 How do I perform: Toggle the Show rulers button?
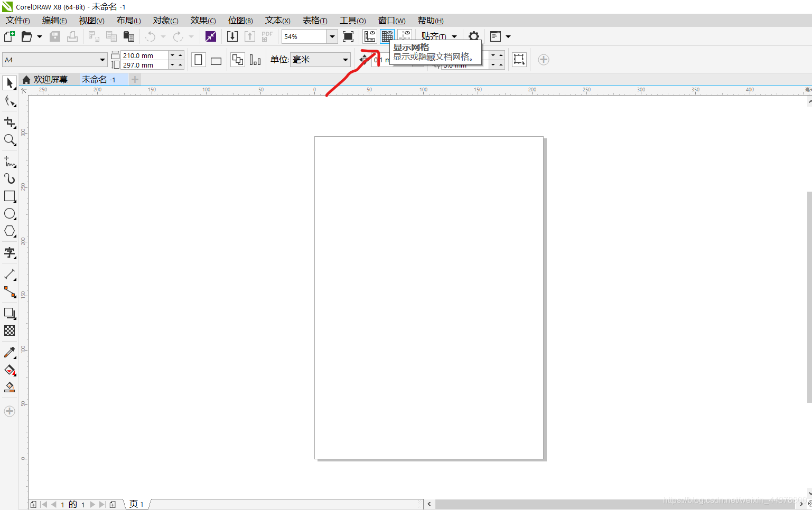[370, 36]
